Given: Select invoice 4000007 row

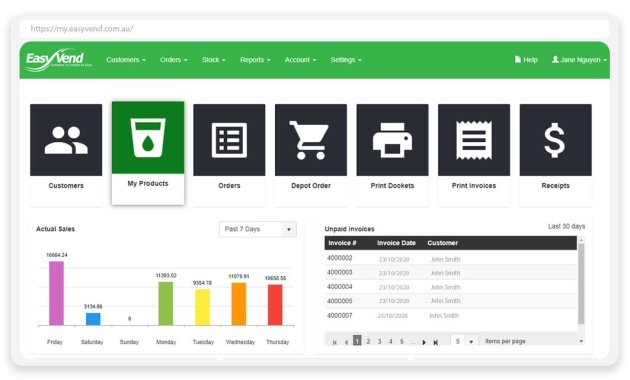Looking at the screenshot, I should point(451,316).
